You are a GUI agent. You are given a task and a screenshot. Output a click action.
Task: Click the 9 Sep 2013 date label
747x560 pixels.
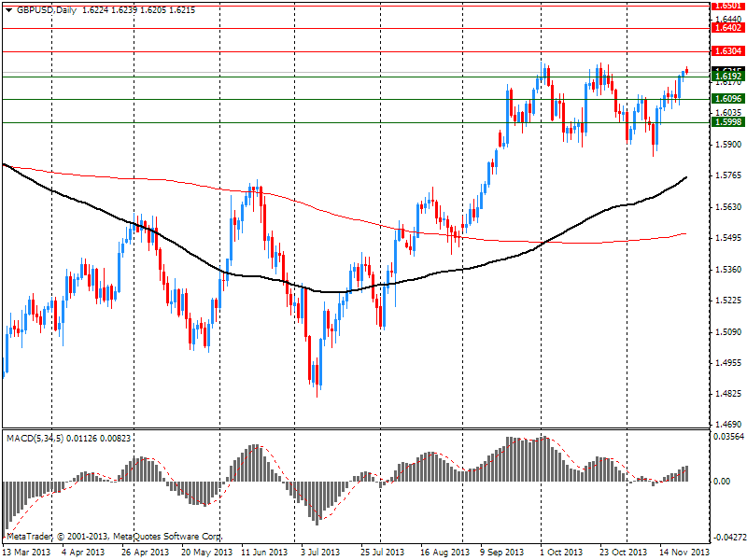pyautogui.click(x=502, y=552)
